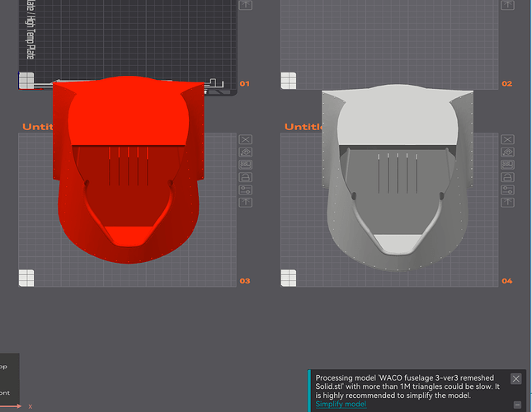Click the up-arrow icon on plate 04
This screenshot has height=412, width=532.
507,203
